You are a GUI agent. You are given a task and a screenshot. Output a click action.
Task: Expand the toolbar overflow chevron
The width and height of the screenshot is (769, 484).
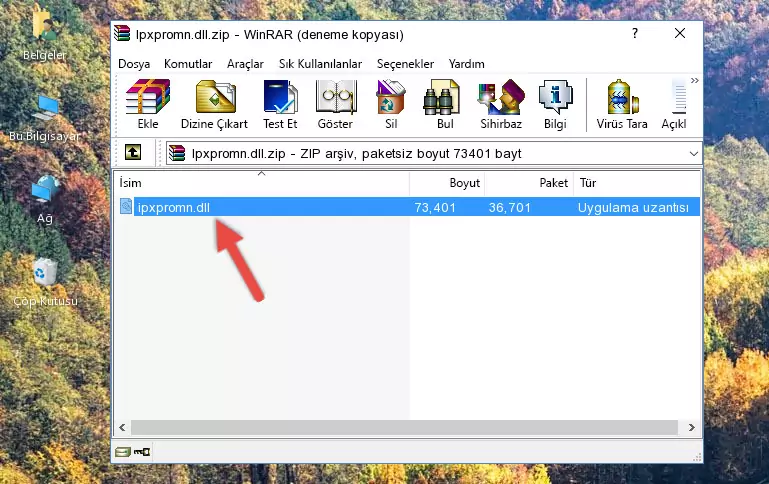(694, 80)
